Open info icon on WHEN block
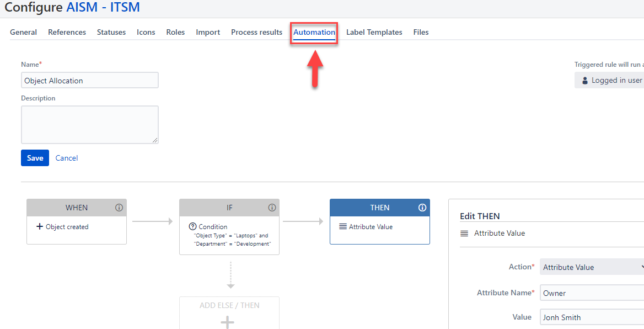Screen dimensions: 644x329 coord(119,208)
